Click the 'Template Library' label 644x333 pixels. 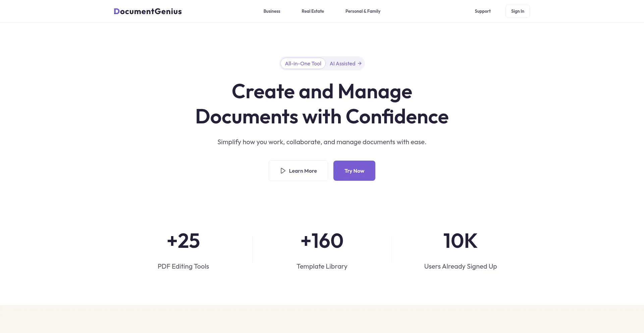coord(322,266)
